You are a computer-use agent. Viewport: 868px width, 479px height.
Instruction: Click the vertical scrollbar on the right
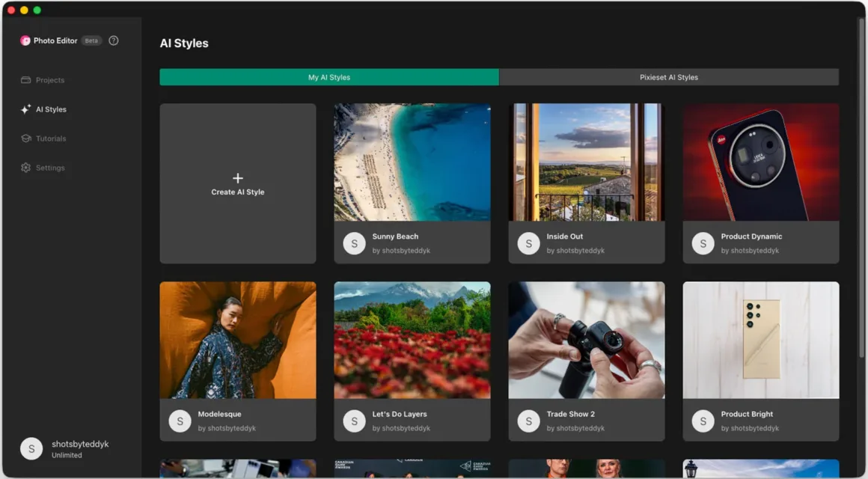click(861, 189)
